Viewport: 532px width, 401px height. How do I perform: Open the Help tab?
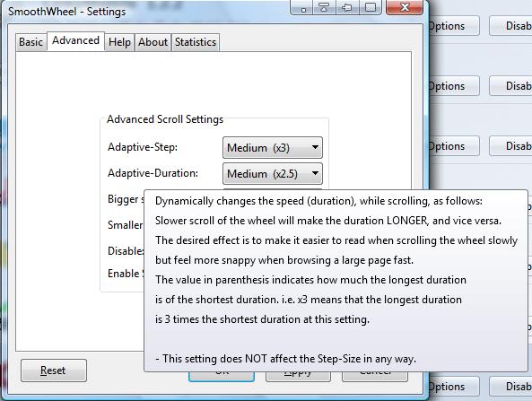119,42
